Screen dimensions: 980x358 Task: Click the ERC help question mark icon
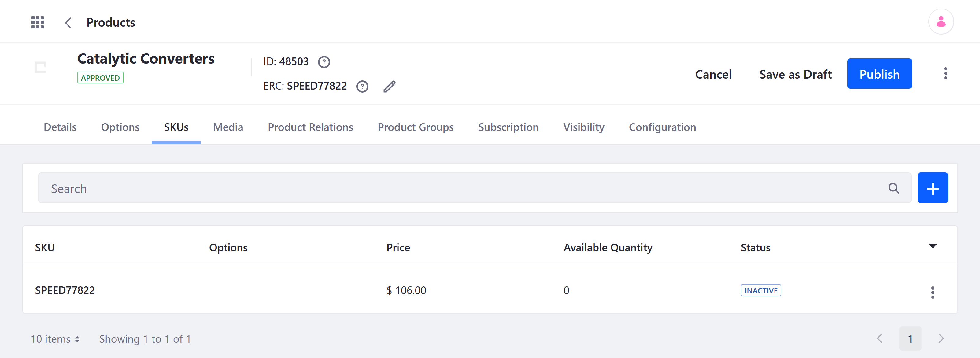[x=363, y=86]
